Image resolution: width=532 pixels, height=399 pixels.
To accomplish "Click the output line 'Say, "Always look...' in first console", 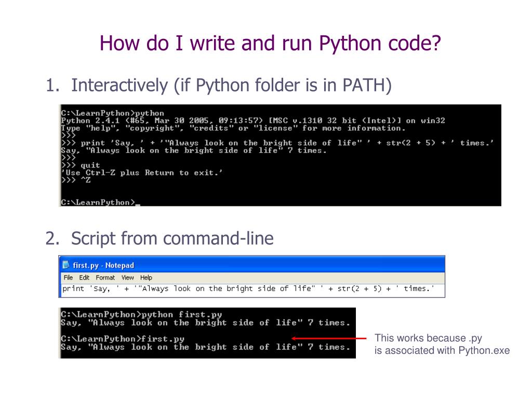I will point(194,150).
